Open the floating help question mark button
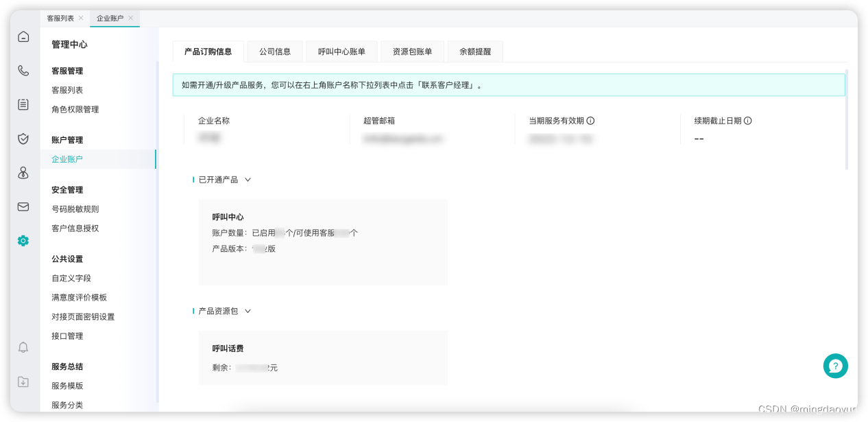 pyautogui.click(x=835, y=366)
